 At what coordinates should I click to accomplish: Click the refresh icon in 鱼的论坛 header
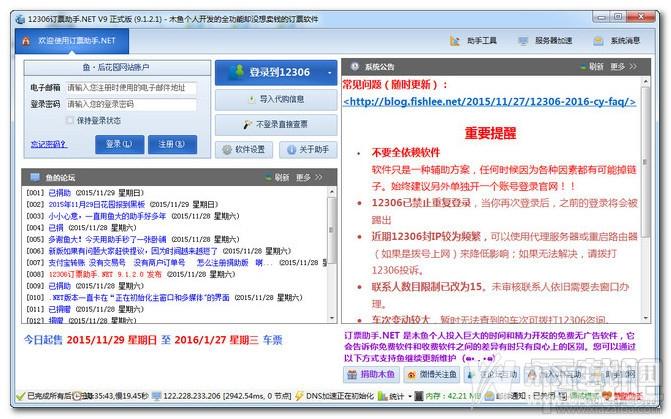tap(268, 178)
